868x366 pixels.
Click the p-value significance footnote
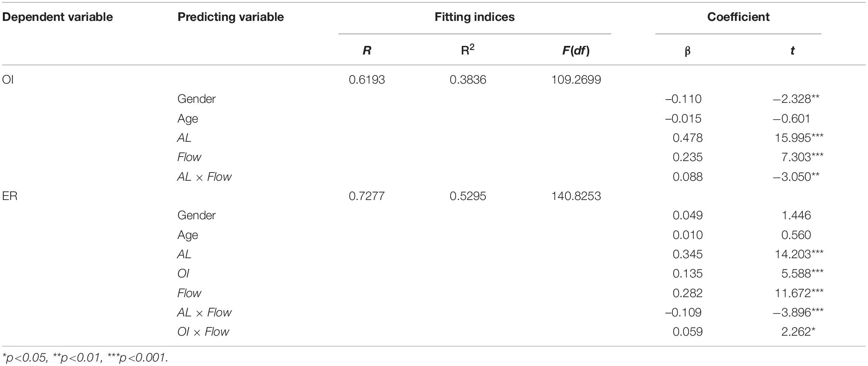(x=85, y=357)
